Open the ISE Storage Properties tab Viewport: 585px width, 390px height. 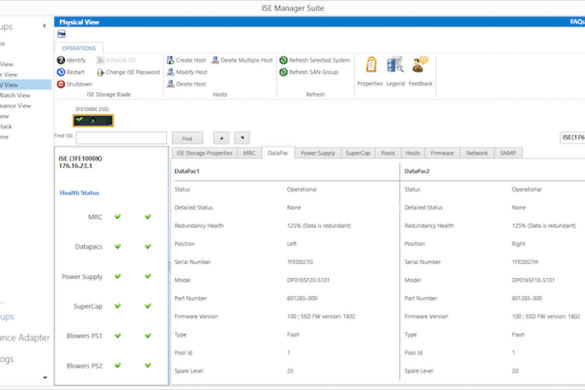204,153
